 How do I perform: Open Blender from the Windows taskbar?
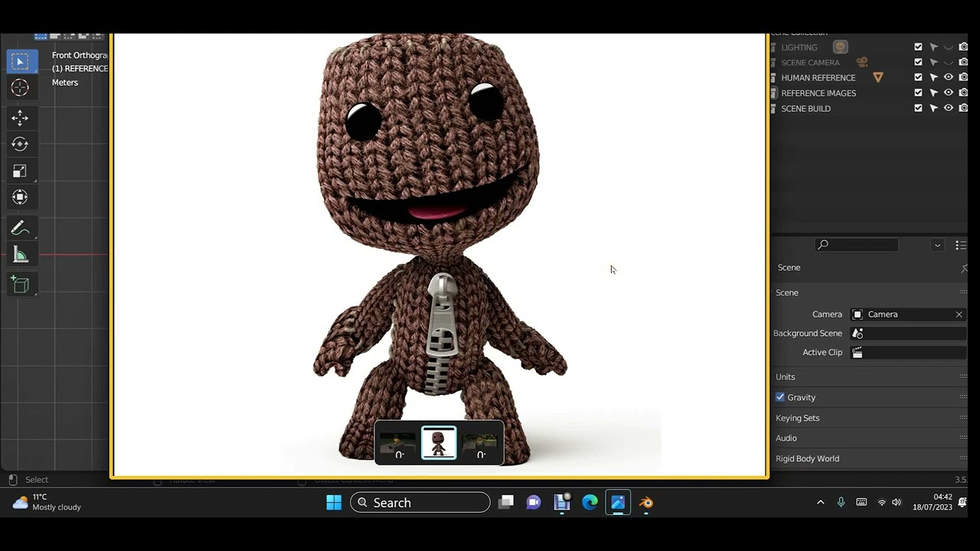646,503
